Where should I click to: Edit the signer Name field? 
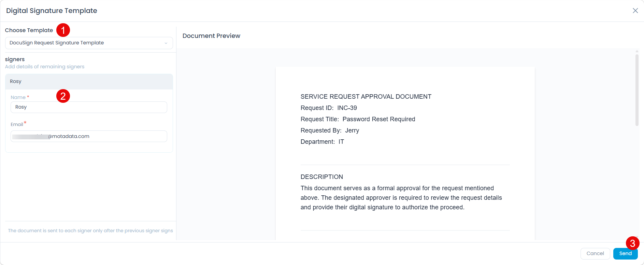tap(89, 107)
